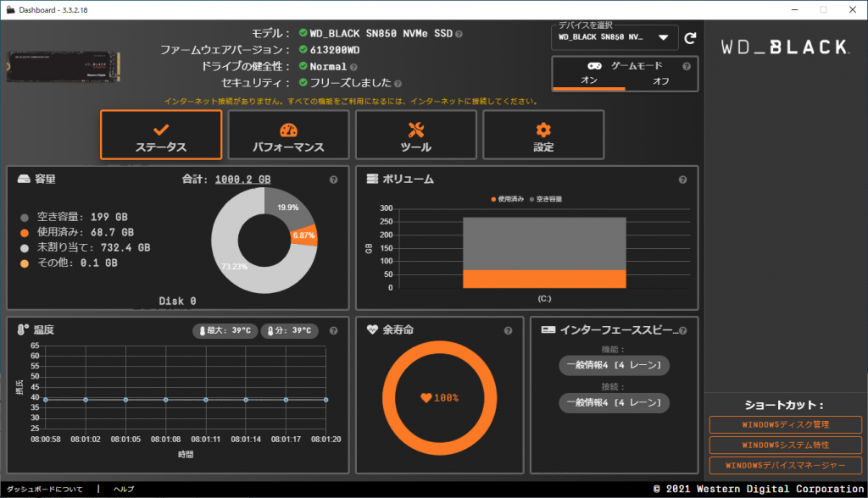Click the (C:) volume axis label
Viewport: 868px width, 498px height.
544,299
